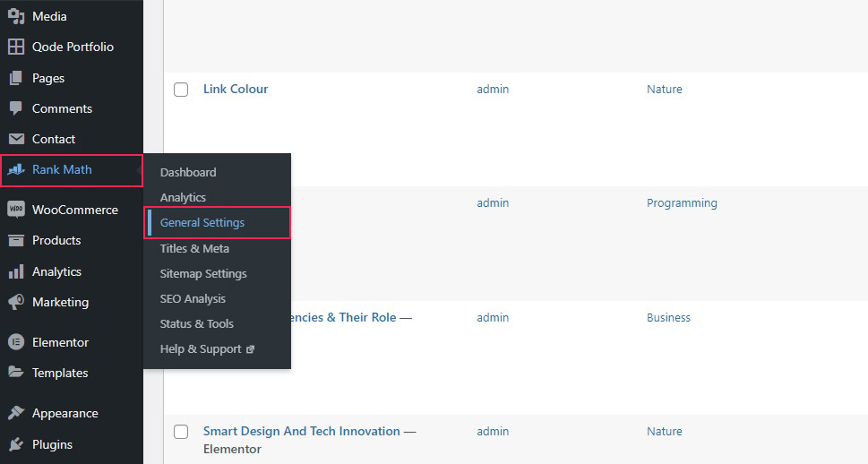Go to SEO Analysis in submenu
The height and width of the screenshot is (464, 868).
click(x=193, y=298)
